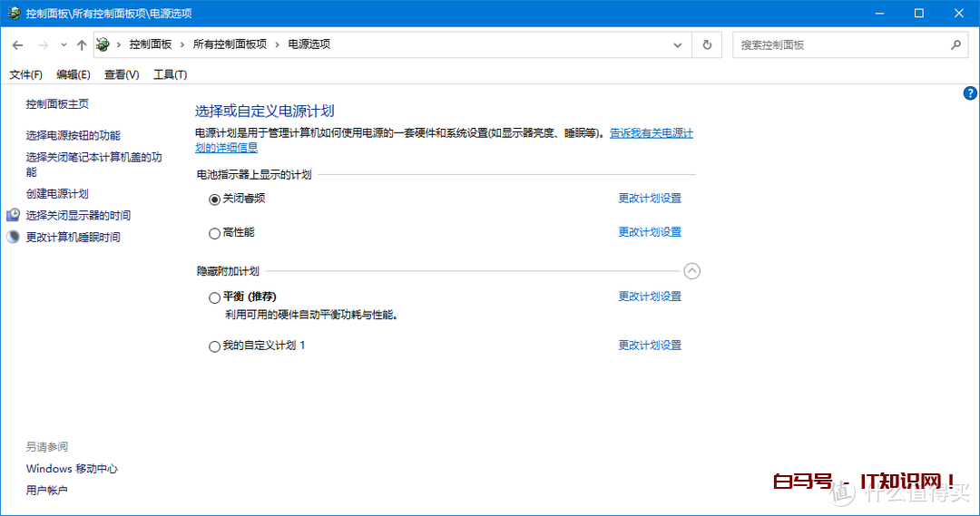
Task: Open the 编辑(E) menu
Action: pyautogui.click(x=73, y=75)
